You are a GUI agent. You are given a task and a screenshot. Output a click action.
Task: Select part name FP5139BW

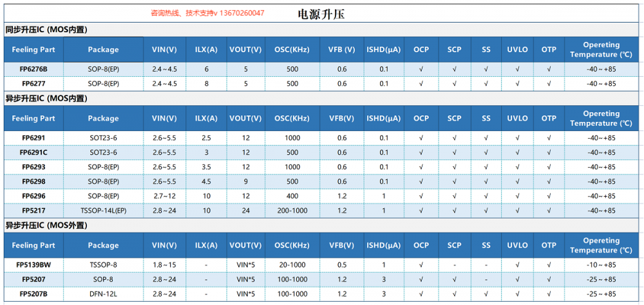33,265
